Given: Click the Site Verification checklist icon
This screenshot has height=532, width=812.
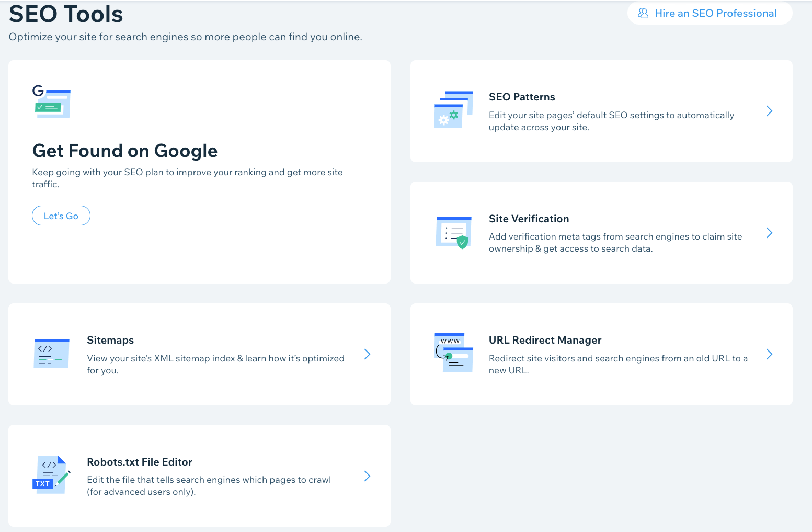Looking at the screenshot, I should (x=453, y=231).
